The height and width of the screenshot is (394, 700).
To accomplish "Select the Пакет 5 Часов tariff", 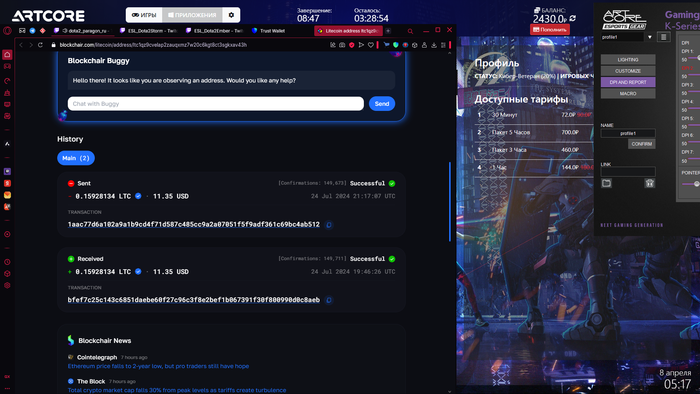I will coord(533,133).
